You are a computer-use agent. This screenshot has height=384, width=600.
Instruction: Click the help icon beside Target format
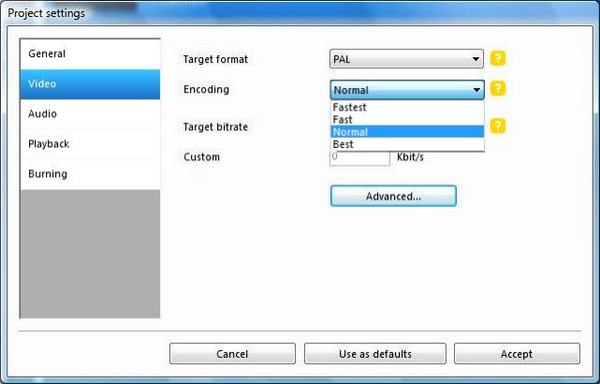[497, 59]
